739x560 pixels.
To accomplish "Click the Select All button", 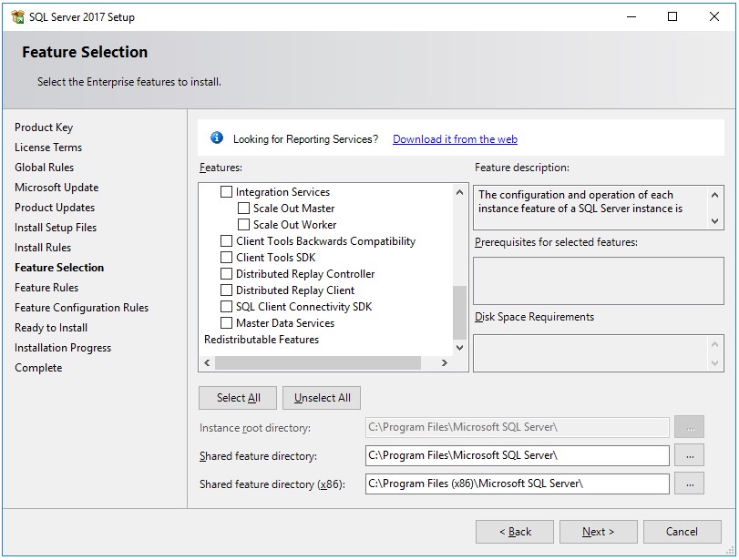I will (x=238, y=398).
